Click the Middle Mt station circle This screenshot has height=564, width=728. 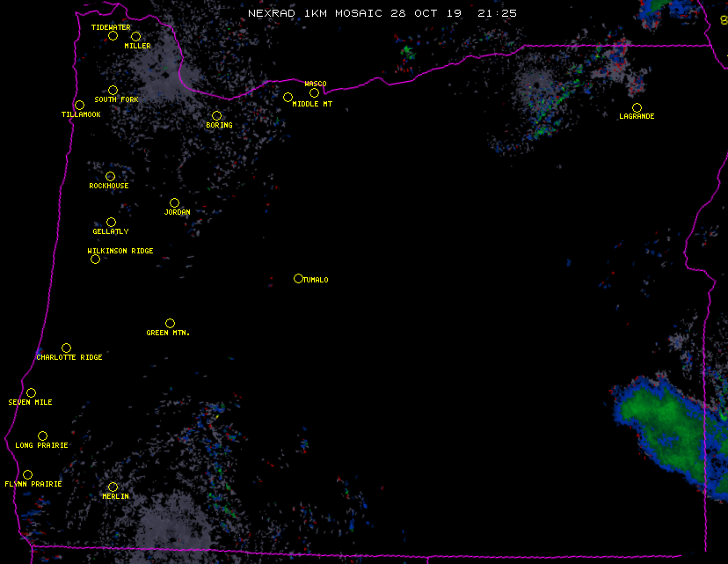(x=288, y=98)
